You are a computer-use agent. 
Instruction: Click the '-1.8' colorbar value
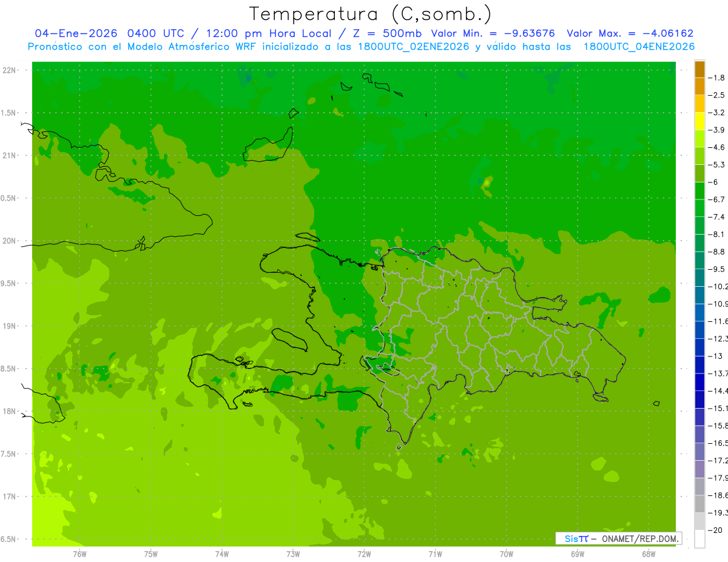pyautogui.click(x=717, y=78)
